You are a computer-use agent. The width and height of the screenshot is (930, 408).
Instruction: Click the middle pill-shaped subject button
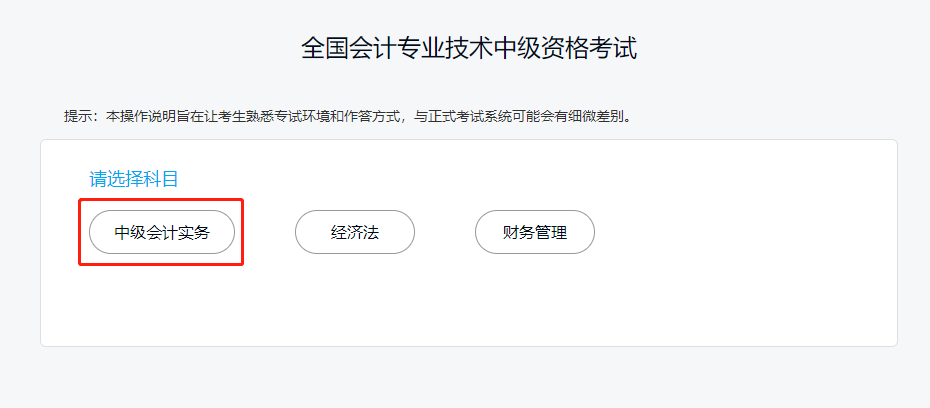click(x=355, y=232)
